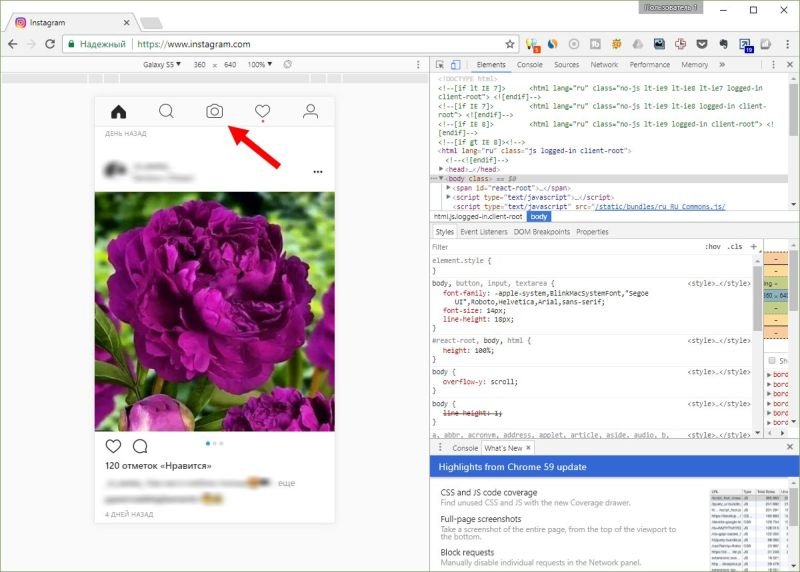Reload the Instagram page

tap(50, 44)
